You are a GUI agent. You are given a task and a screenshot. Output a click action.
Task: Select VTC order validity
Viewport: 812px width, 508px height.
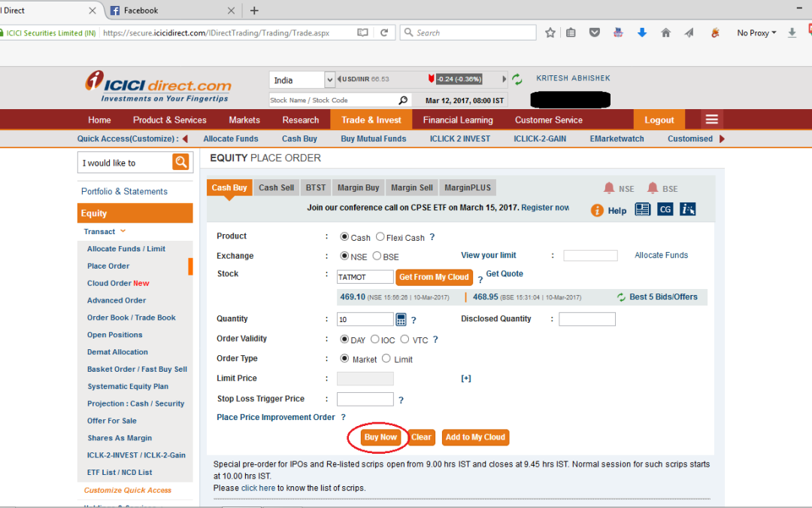[x=405, y=339]
